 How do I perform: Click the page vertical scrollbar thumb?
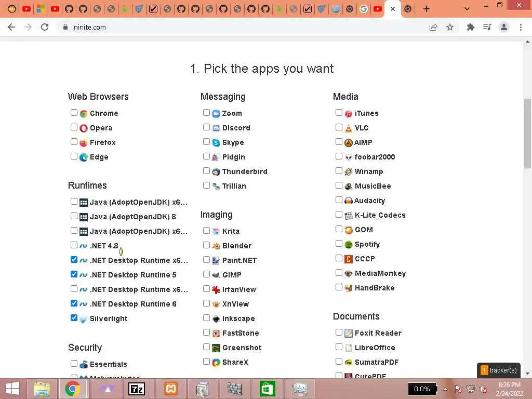click(x=527, y=133)
